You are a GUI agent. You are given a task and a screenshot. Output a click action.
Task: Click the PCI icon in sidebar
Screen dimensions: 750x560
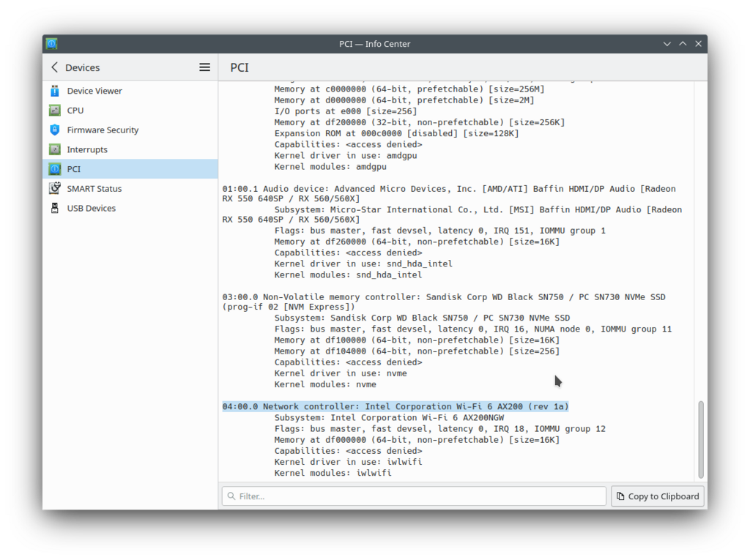(x=54, y=169)
